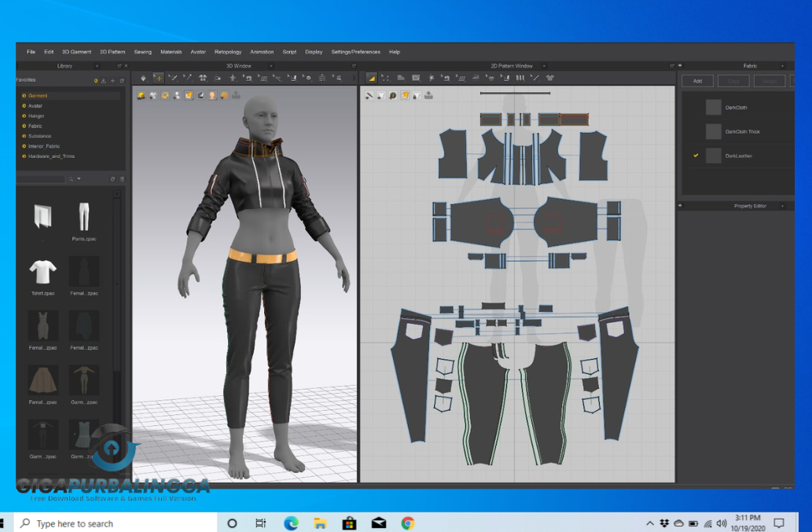This screenshot has height=532, width=812.
Task: Select the DarkCloth fabric swatch
Action: point(713,107)
